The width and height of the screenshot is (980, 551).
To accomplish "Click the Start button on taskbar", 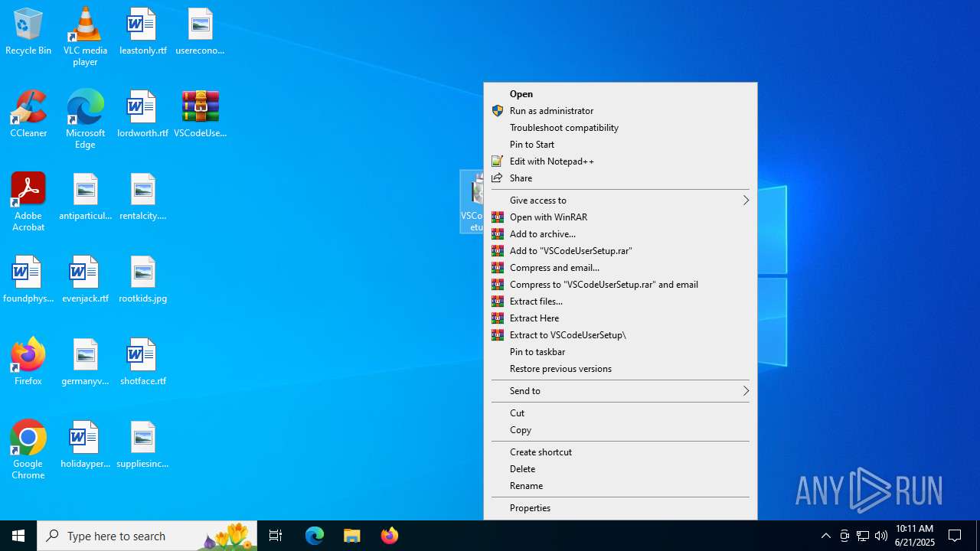I will pos(18,536).
